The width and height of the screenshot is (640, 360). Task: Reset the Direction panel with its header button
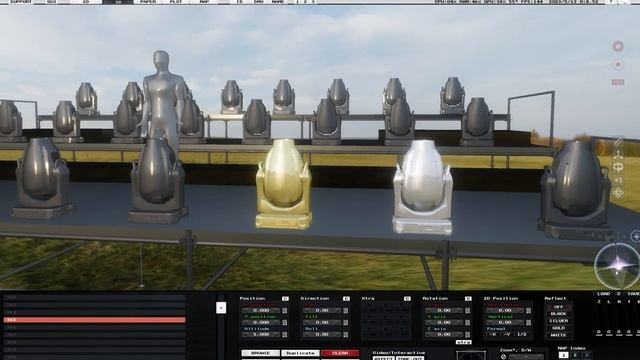[346, 299]
